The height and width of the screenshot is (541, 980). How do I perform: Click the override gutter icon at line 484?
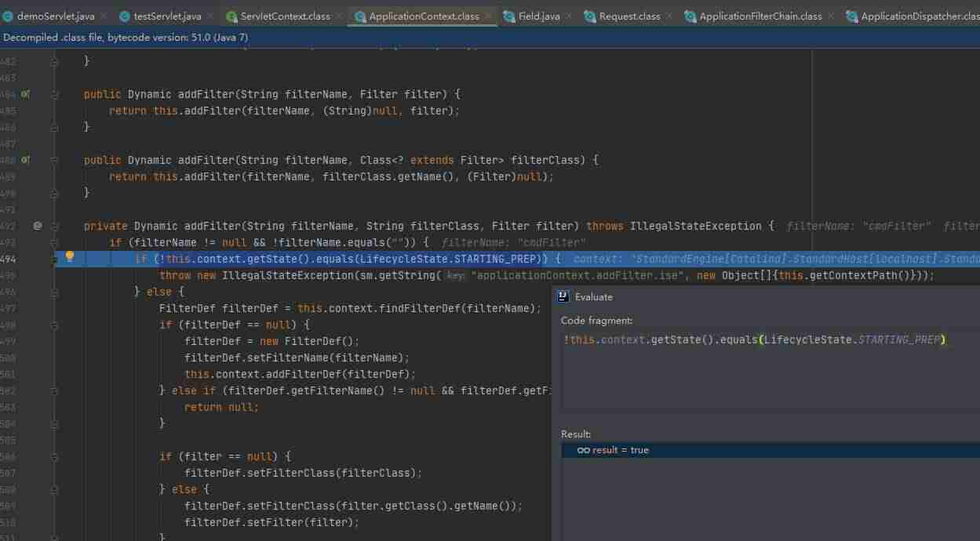[x=26, y=94]
